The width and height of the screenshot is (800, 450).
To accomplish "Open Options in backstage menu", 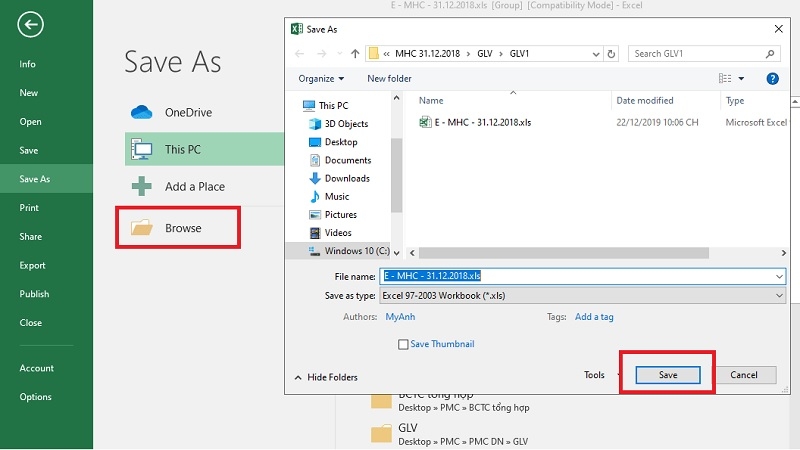I will 35,396.
